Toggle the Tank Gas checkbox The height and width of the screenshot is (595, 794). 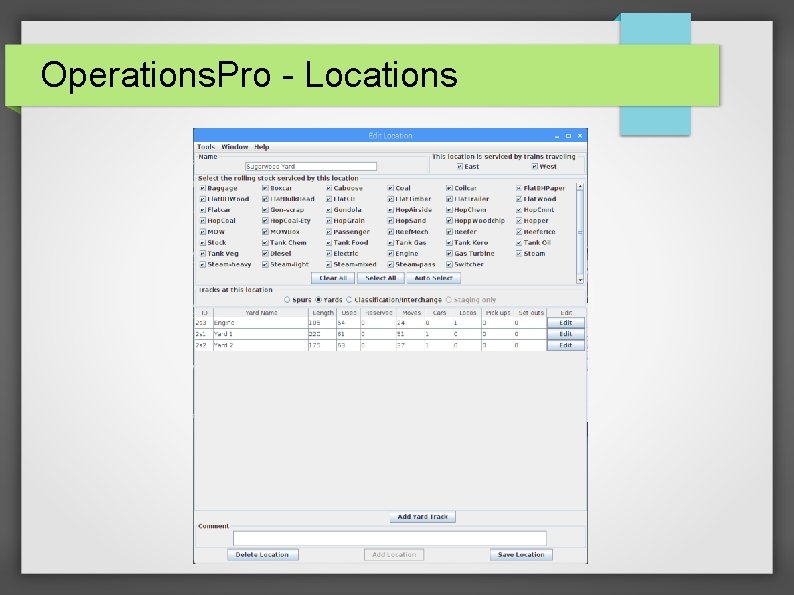[x=390, y=243]
